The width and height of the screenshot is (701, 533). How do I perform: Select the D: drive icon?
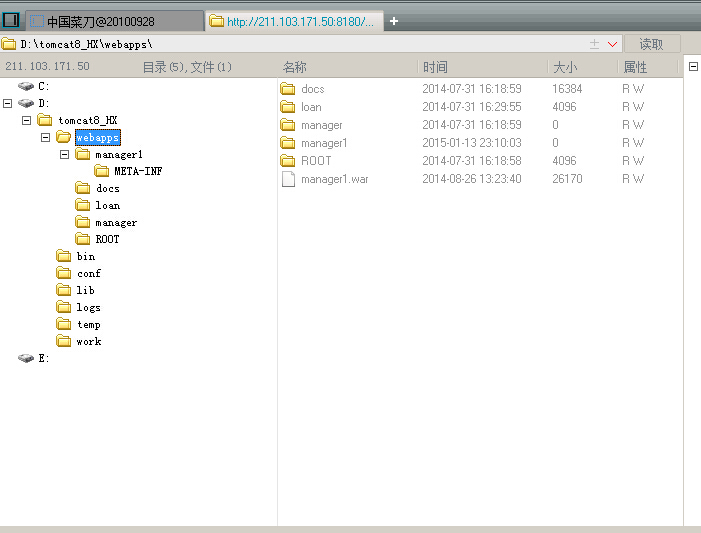click(26, 103)
